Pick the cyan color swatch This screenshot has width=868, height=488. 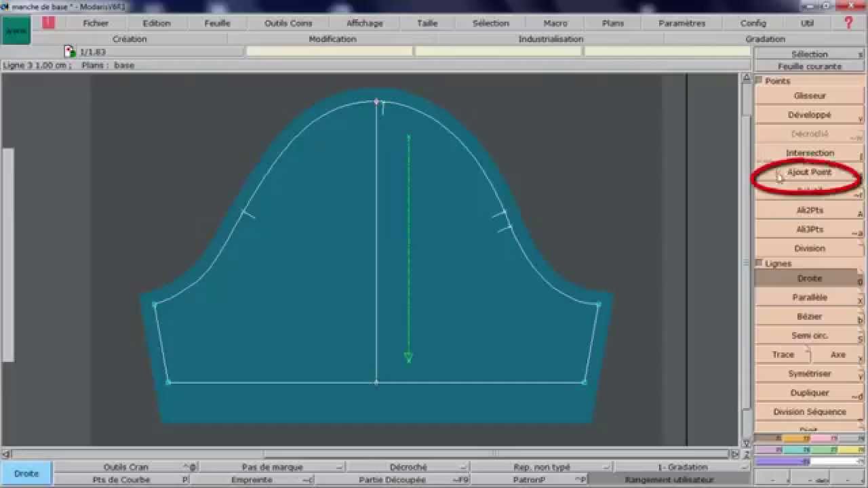coord(796,449)
